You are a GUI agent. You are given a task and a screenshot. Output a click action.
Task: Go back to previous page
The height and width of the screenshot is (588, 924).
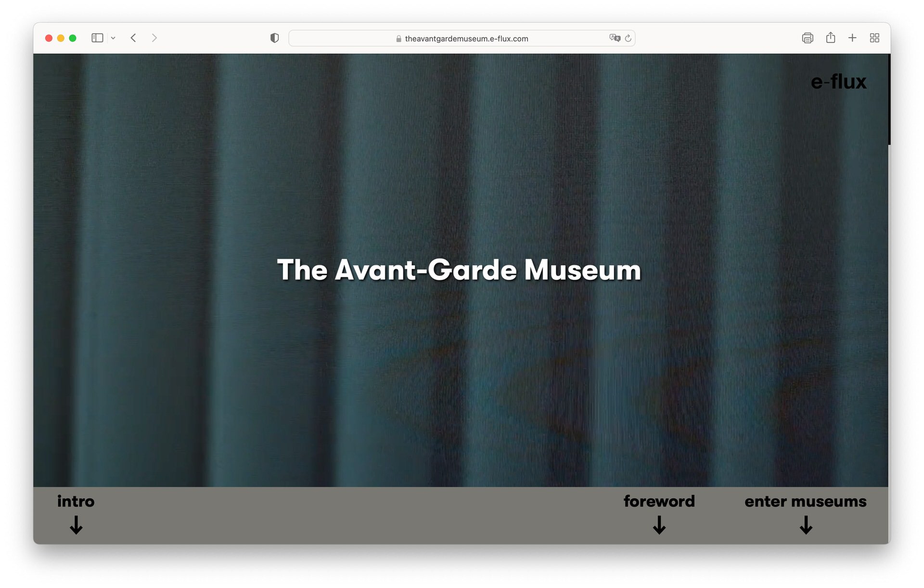click(133, 38)
